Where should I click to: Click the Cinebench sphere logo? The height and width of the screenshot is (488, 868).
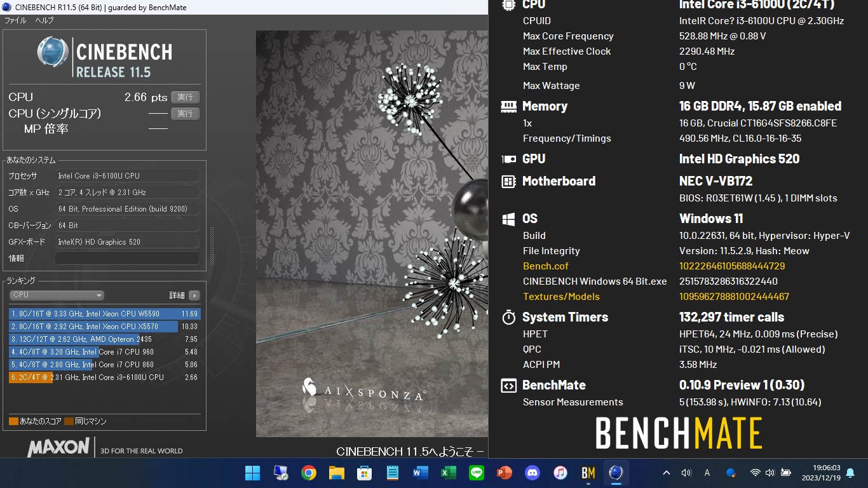pos(53,52)
